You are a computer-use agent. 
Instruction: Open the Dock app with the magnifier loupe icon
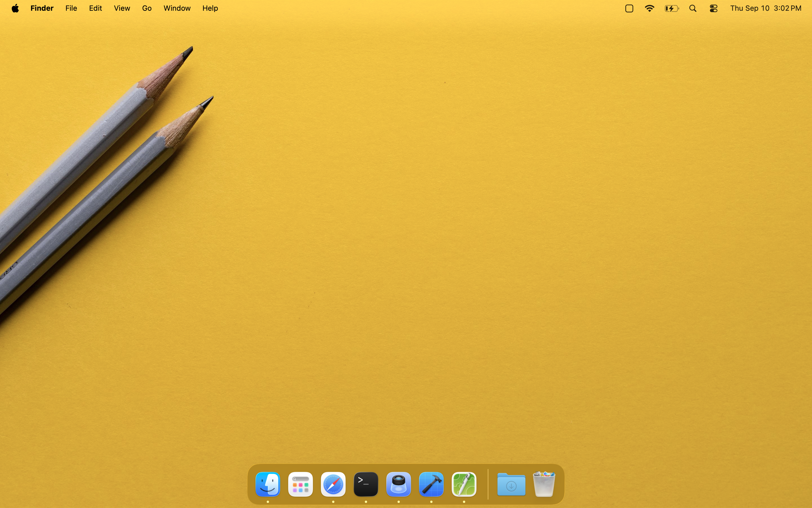click(399, 484)
